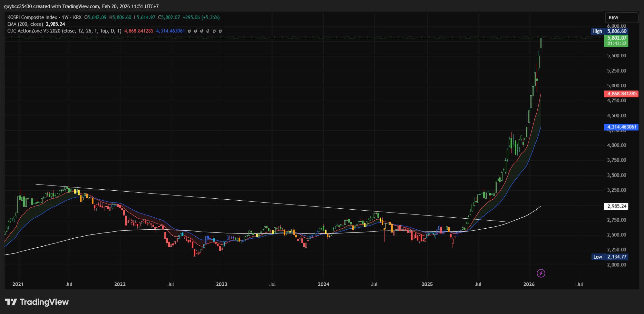Click the 2022 label on time axis
The image size is (644, 314).
coord(120,284)
